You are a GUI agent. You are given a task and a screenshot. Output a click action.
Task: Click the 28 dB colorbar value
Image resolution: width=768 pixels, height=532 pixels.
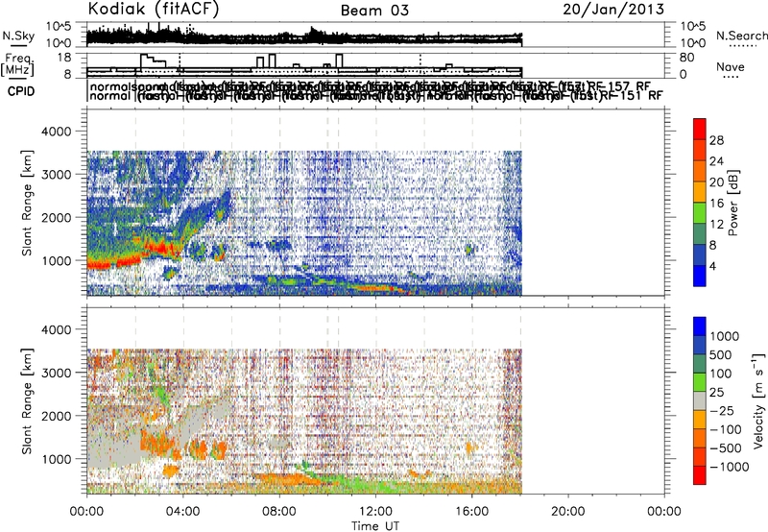click(x=716, y=140)
